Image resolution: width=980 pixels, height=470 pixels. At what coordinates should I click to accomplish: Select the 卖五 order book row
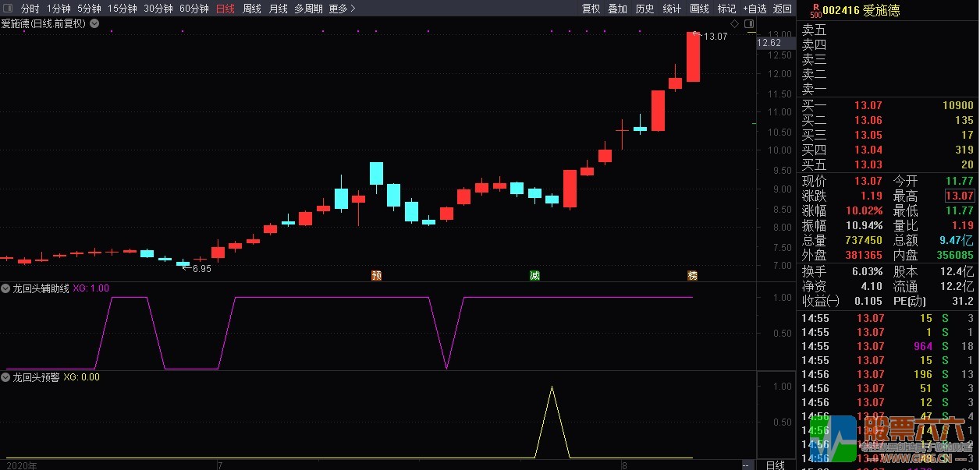coord(888,30)
